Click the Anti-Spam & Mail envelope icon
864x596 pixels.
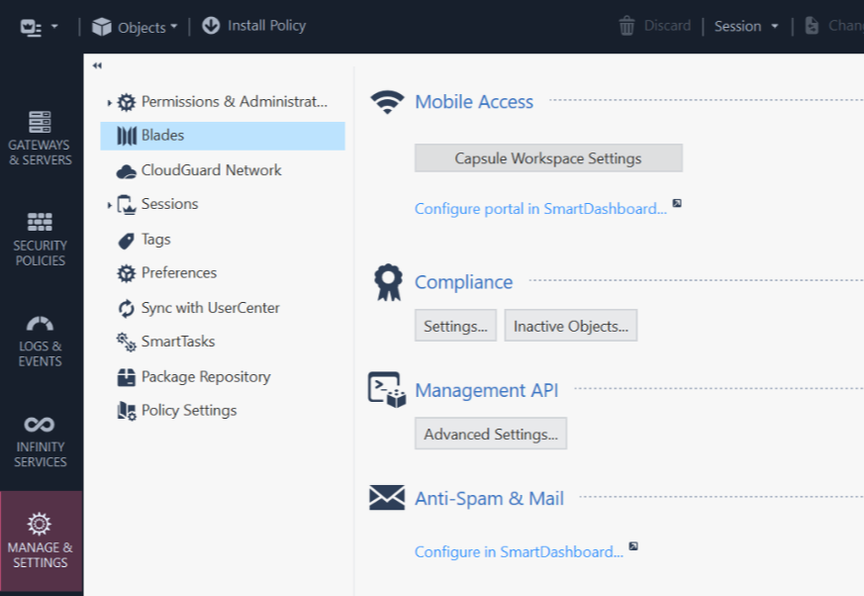coord(387,497)
